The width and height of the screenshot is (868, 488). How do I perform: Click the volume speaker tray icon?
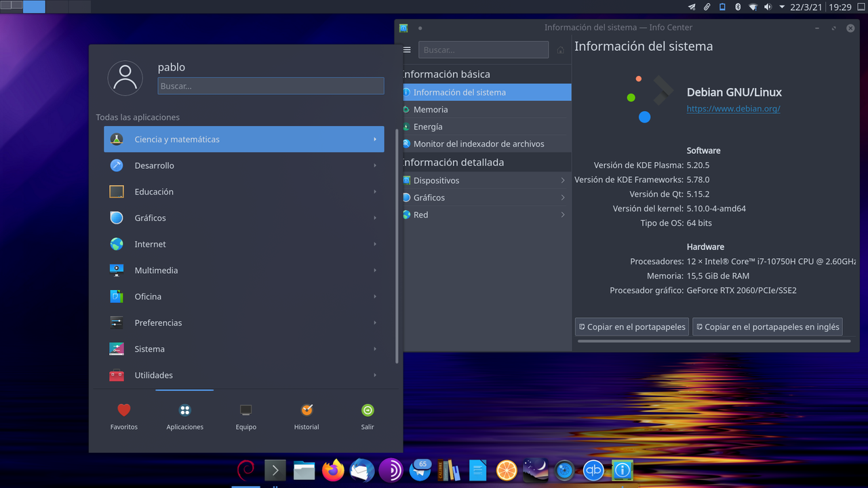(768, 7)
